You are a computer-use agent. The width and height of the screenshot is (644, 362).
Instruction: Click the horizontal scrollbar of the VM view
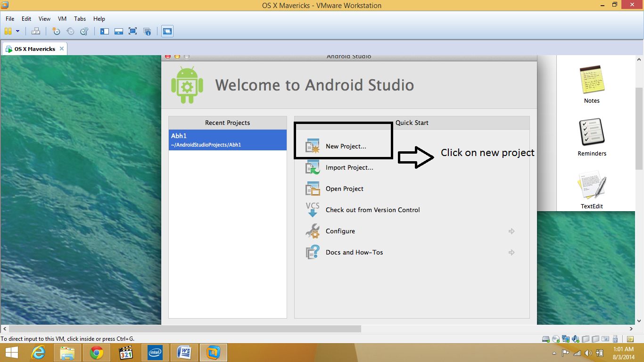185,329
